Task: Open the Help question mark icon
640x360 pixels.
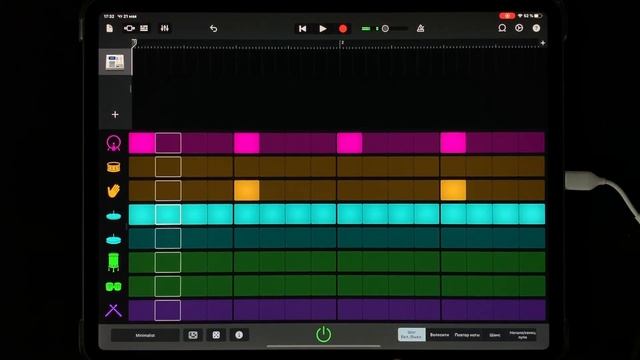Action: click(x=536, y=28)
